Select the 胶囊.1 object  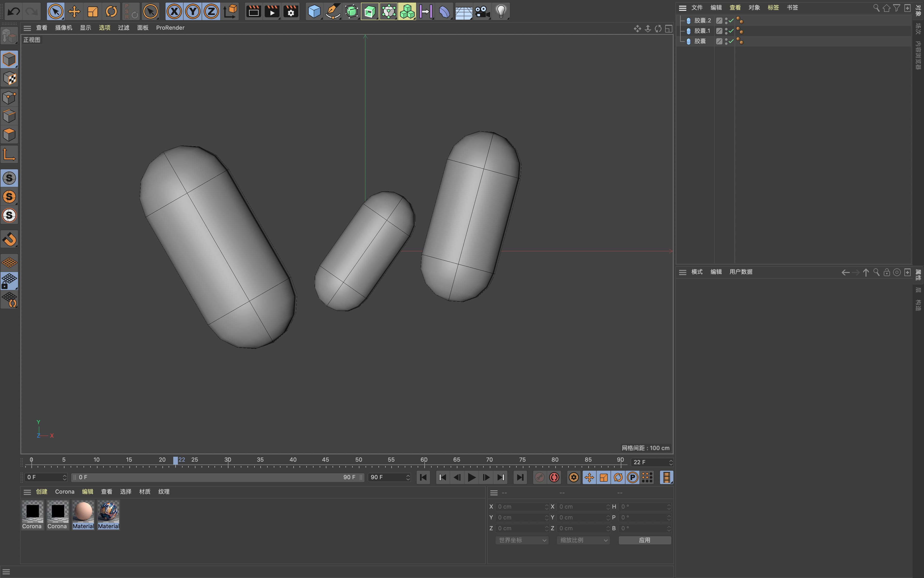702,31
